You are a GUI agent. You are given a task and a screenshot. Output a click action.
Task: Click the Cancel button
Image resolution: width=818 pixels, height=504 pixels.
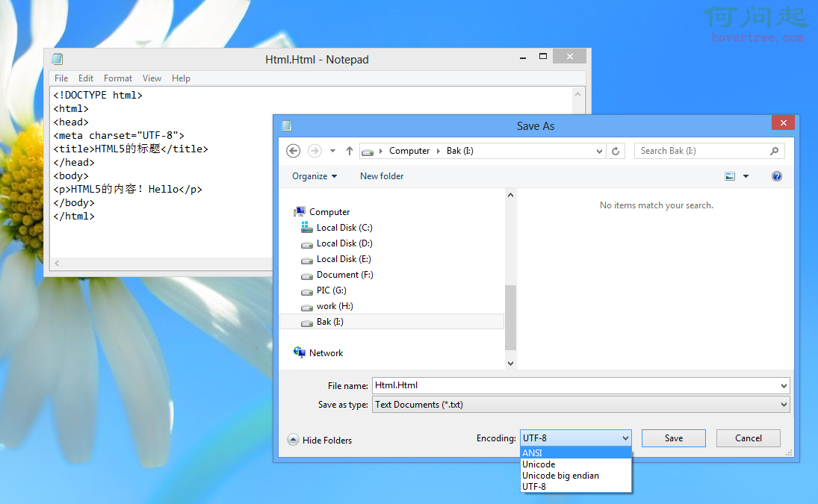click(748, 438)
